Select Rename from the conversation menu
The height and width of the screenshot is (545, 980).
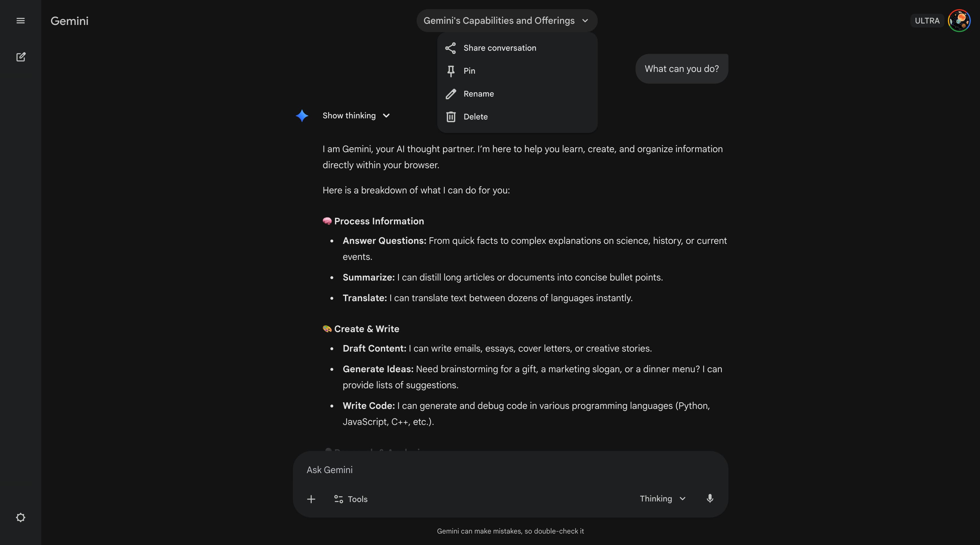(x=479, y=94)
